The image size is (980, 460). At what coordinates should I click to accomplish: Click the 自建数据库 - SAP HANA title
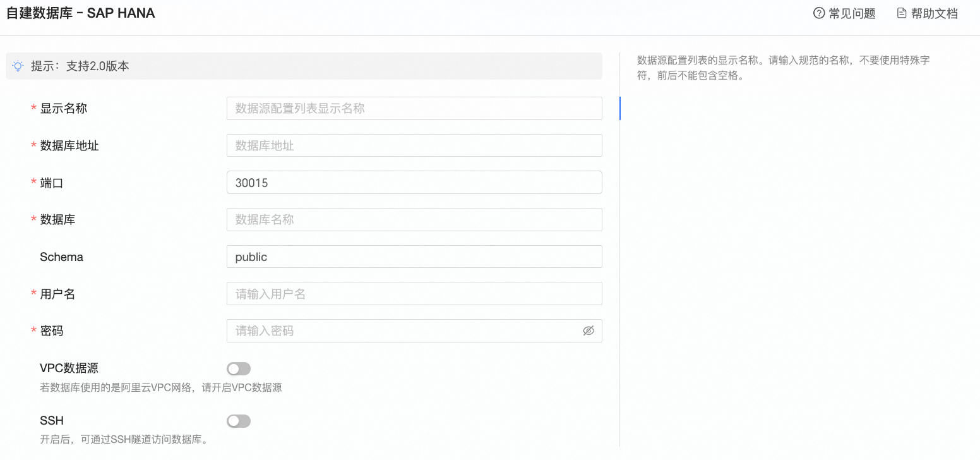point(81,13)
